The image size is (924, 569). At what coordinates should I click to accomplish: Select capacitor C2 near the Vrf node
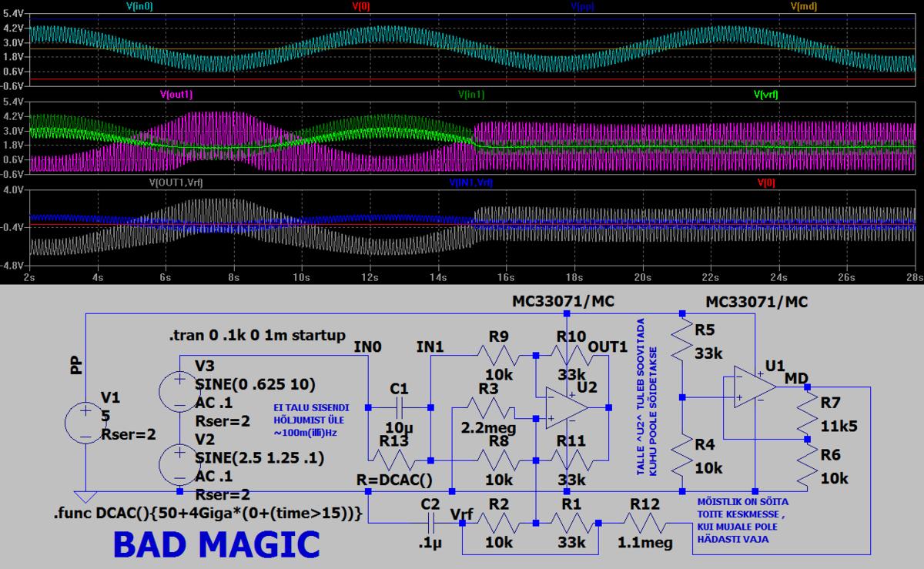click(x=430, y=521)
